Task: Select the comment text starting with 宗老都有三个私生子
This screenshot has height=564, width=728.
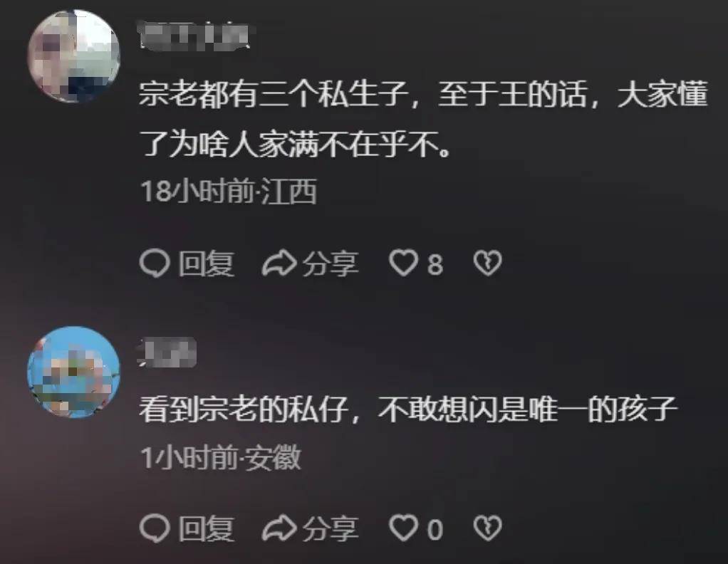Action: [x=423, y=119]
